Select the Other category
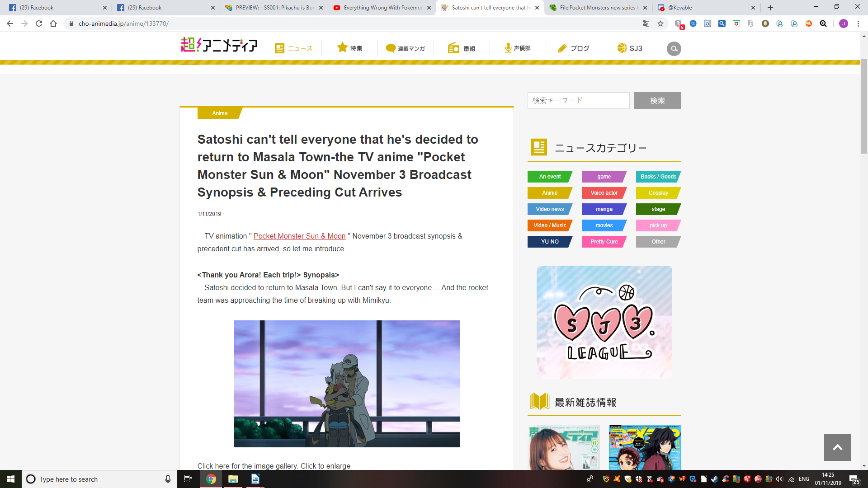This screenshot has height=488, width=868. 658,242
